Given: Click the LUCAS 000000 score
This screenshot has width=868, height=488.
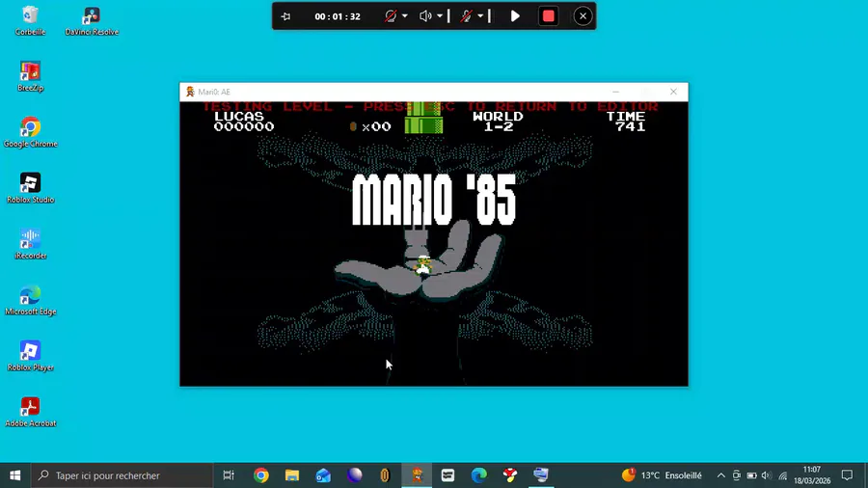Looking at the screenshot, I should point(244,122).
